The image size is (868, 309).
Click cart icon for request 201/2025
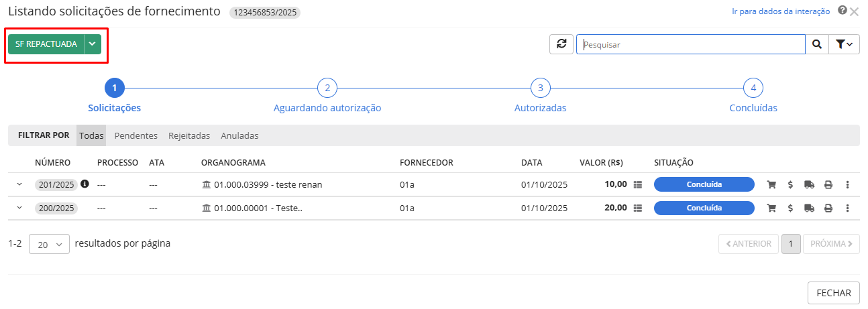[771, 184]
